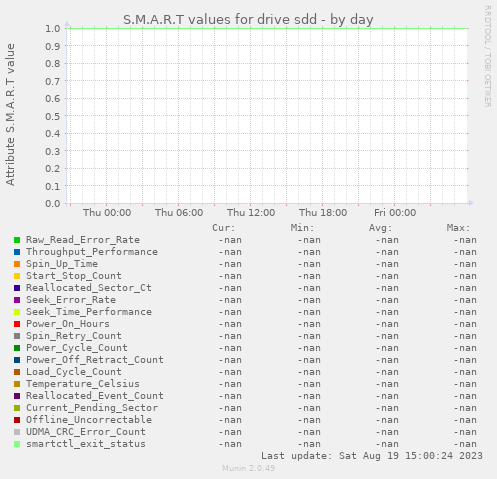Click the Raw_Read_Error_Rate green color swatch
This screenshot has width=497, height=479.
coord(17,240)
